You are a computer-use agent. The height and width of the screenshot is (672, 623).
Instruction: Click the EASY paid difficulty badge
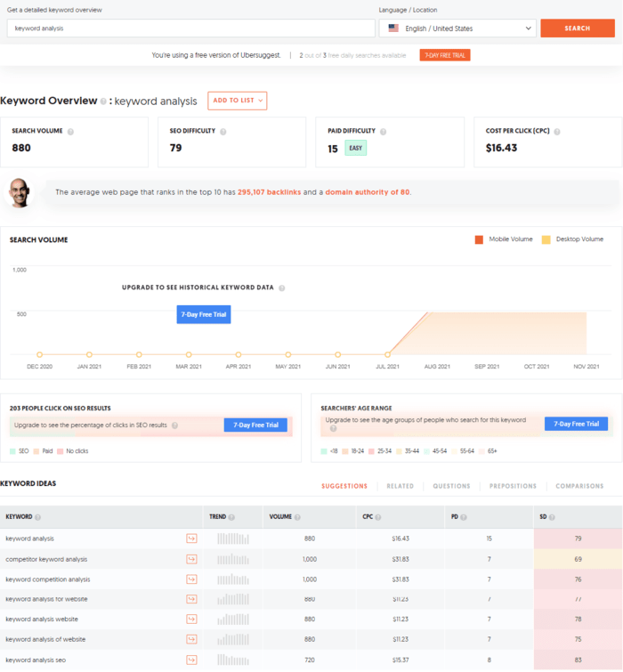(356, 149)
